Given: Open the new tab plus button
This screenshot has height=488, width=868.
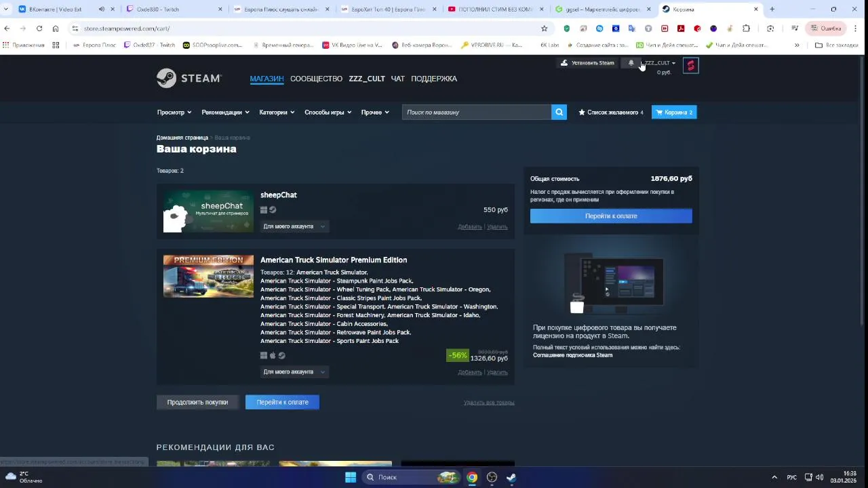Looking at the screenshot, I should pyautogui.click(x=772, y=9).
